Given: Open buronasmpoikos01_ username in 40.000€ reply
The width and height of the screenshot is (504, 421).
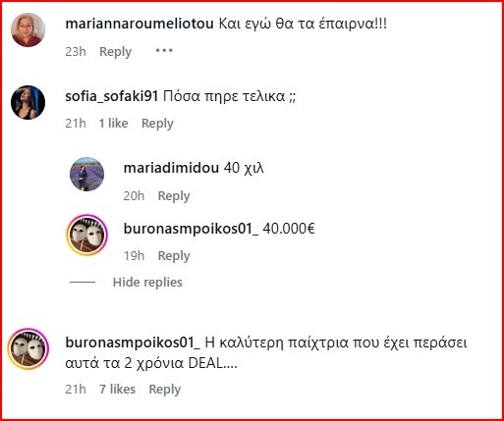Looking at the screenshot, I should coord(191,229).
